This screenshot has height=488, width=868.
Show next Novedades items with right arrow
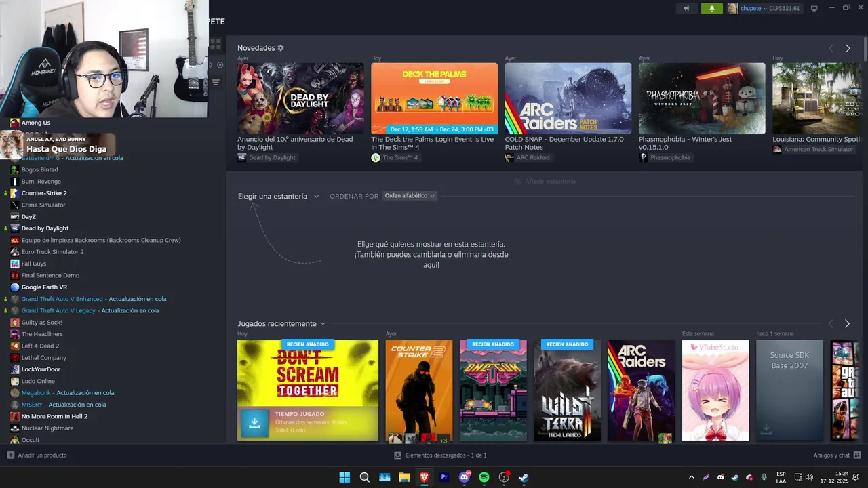pyautogui.click(x=847, y=48)
